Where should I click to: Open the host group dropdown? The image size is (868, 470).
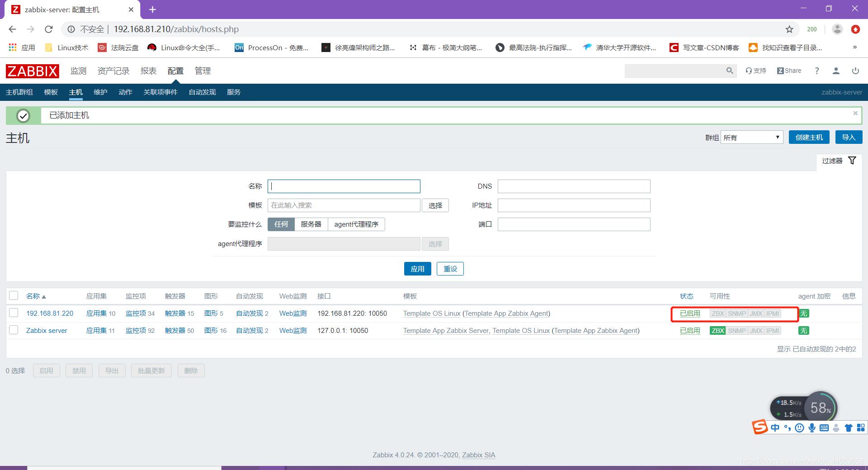[752, 138]
